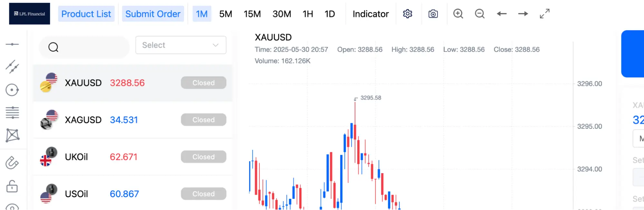
Task: Expand the chart to fullscreen
Action: point(544,14)
